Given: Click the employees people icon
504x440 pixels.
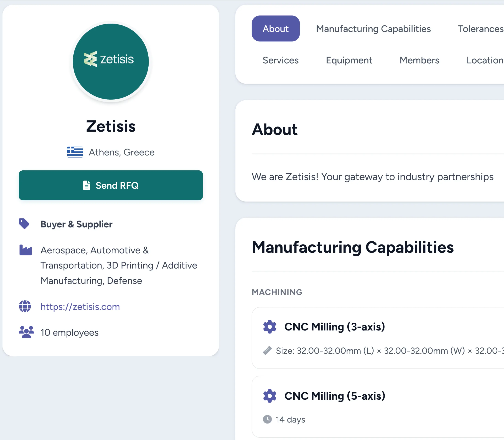Looking at the screenshot, I should pyautogui.click(x=26, y=332).
